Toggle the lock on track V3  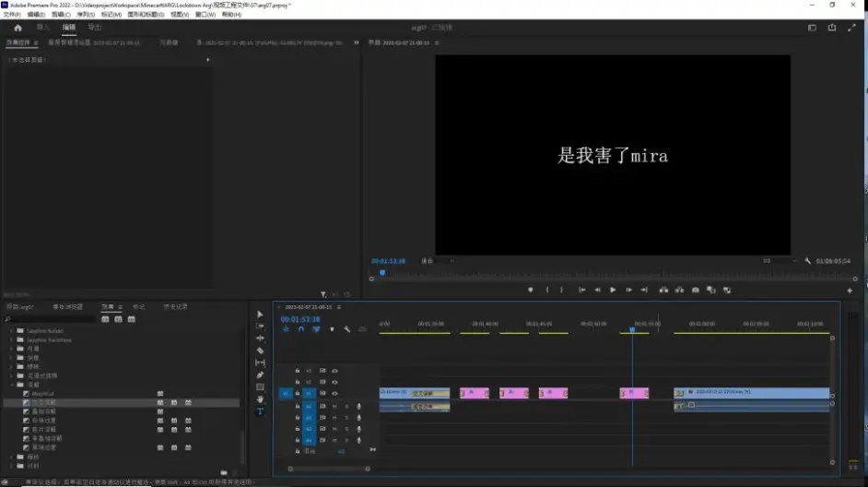pos(297,371)
